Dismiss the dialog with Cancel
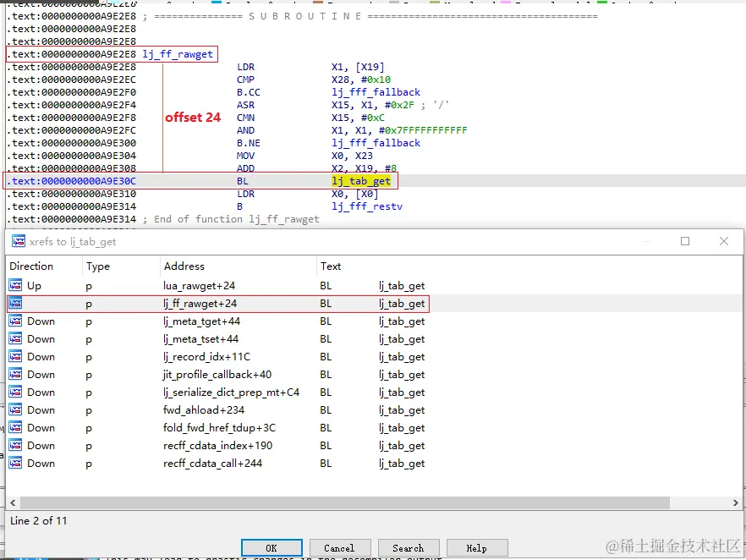This screenshot has width=746, height=560. coord(339,547)
